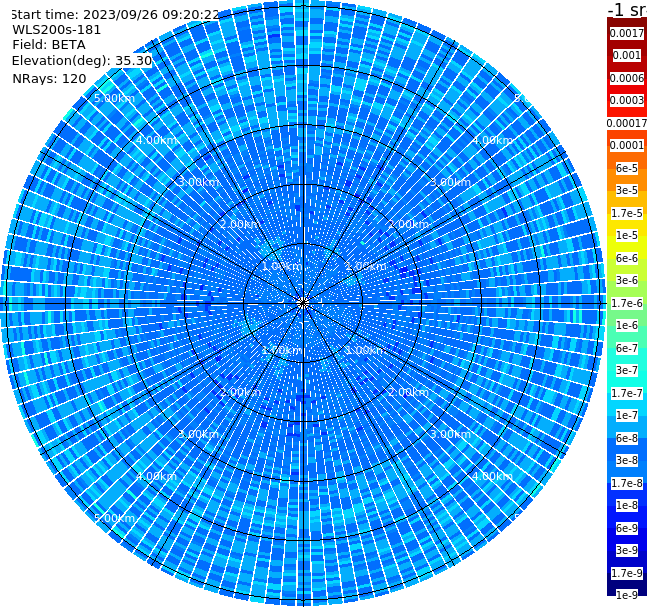
Task: Click the sr-1 unit title above colorbar
Action: click(x=628, y=10)
